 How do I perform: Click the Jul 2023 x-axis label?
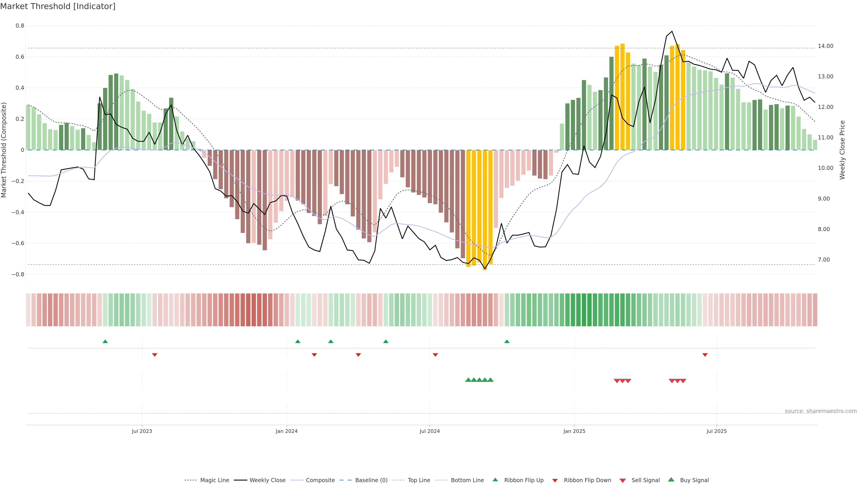pos(142,431)
